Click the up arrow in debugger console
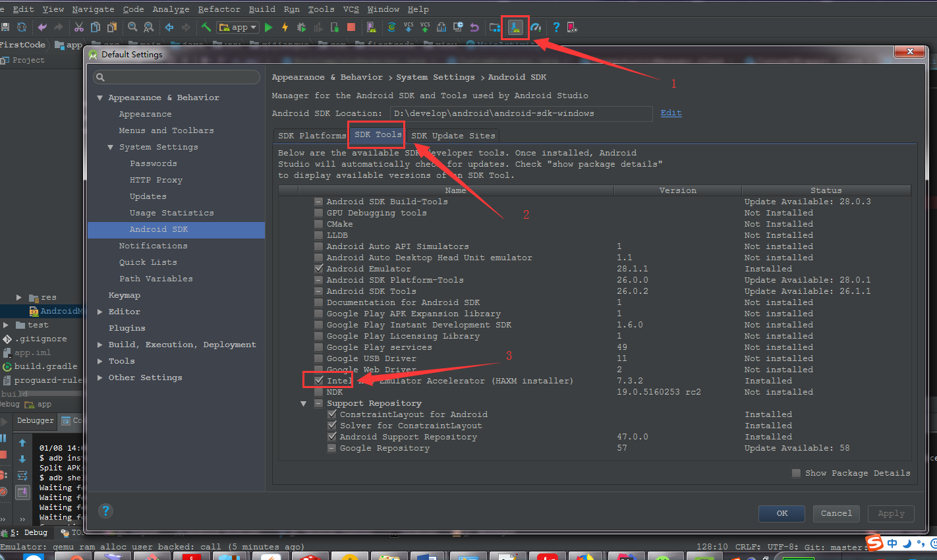This screenshot has height=560, width=937. (x=22, y=443)
